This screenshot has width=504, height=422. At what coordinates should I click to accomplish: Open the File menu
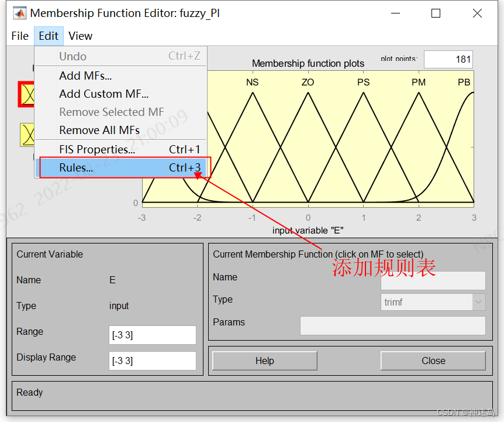point(20,36)
